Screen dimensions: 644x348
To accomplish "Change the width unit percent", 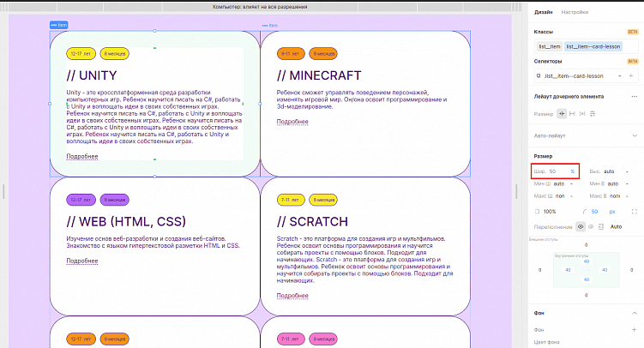I will click(572, 171).
